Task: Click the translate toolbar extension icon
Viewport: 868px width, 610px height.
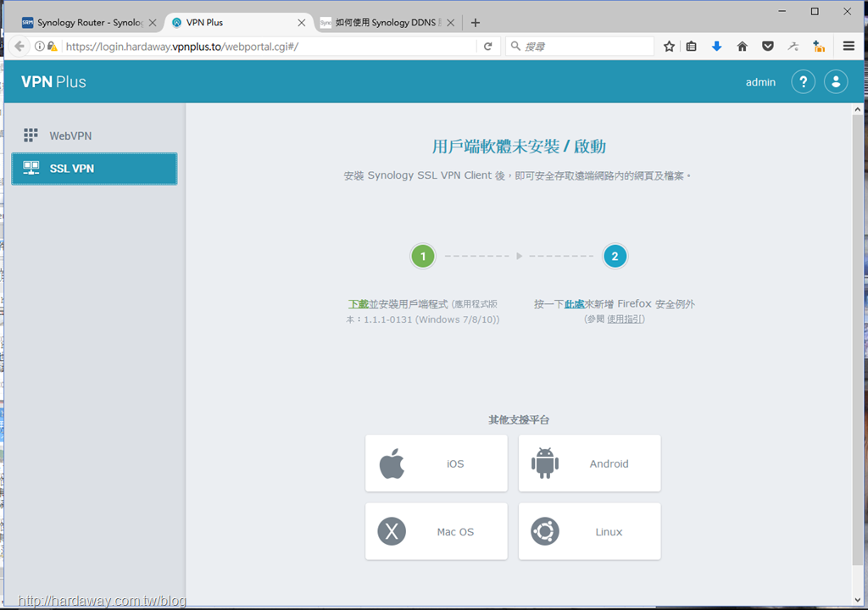Action: coord(793,47)
